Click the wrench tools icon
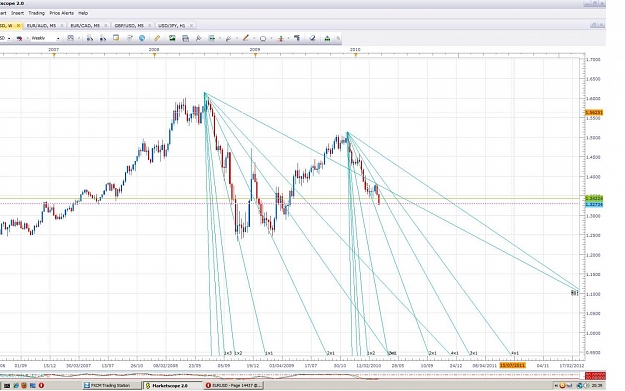Image resolution: width=625 pixels, height=391 pixels. click(x=198, y=38)
